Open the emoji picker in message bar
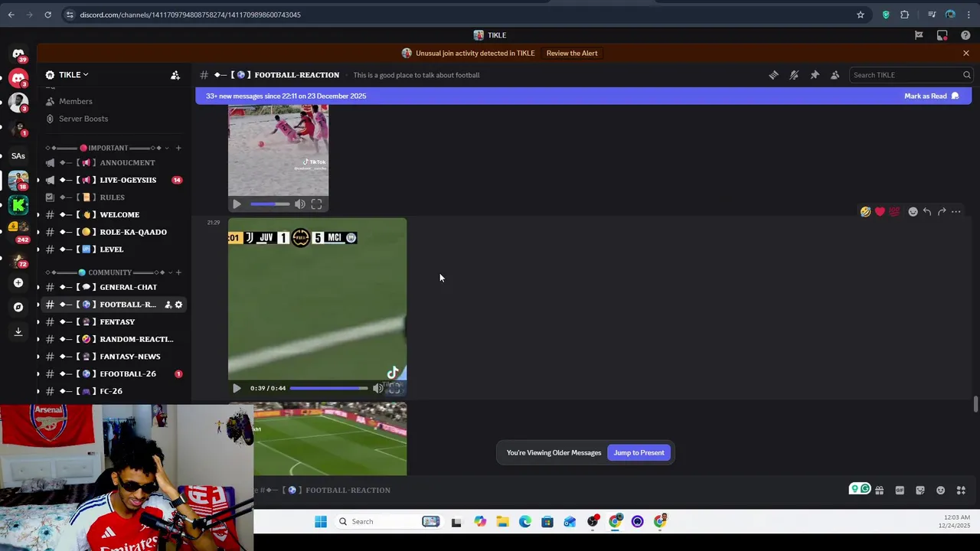980x551 pixels. pos(940,491)
